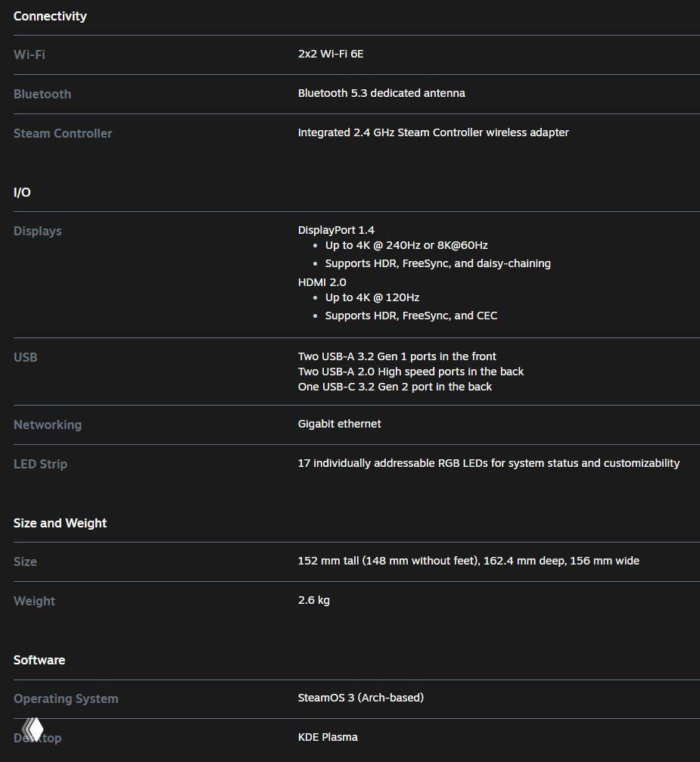Click the HDMI 2.0 text

[322, 282]
